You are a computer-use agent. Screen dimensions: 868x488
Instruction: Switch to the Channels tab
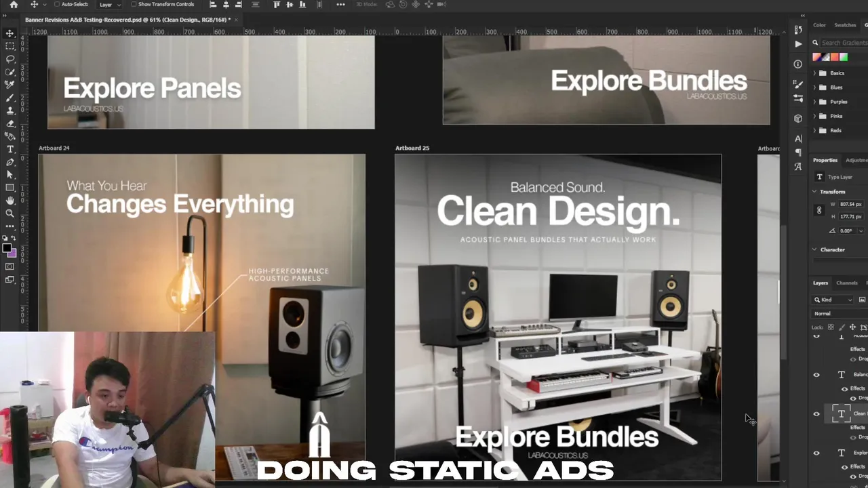[847, 283]
